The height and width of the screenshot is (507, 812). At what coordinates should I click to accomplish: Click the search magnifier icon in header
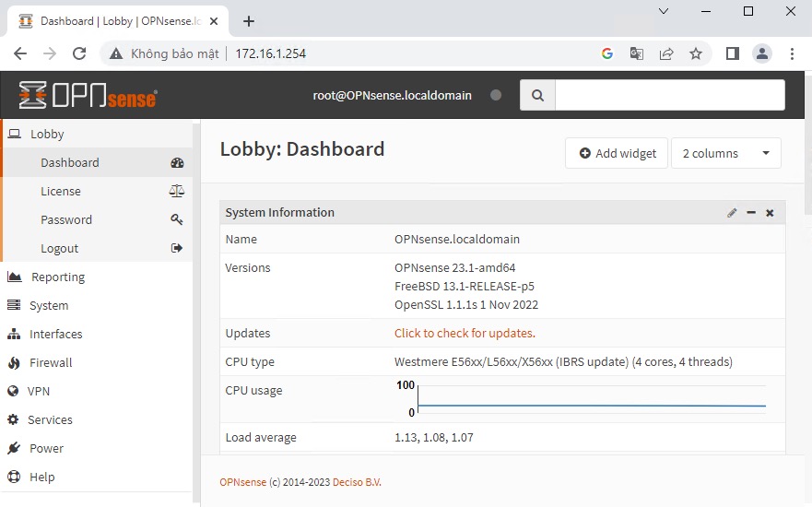click(x=537, y=95)
